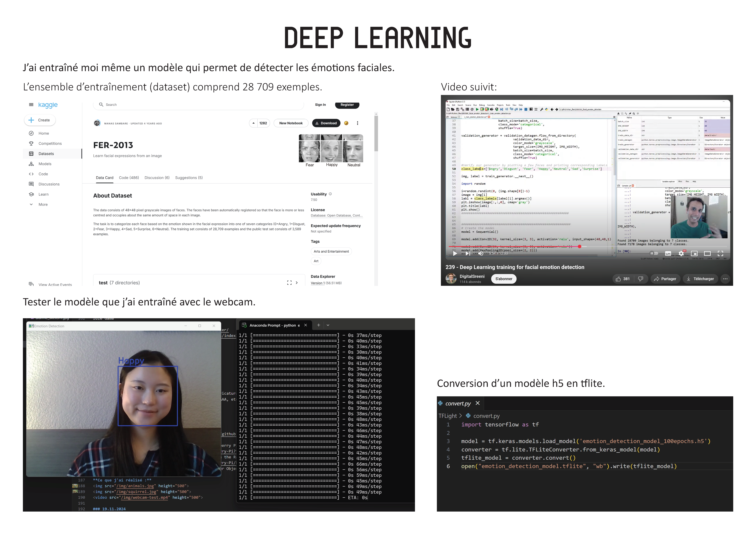Open the Anaconda Prompt tab dropdown arrow
The width and height of the screenshot is (756, 534).
[x=328, y=325]
